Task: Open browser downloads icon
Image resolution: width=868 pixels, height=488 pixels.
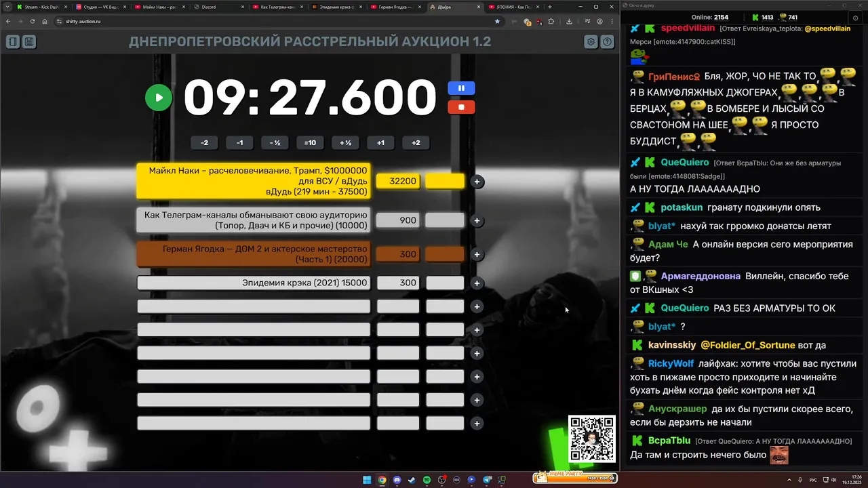Action: (x=569, y=21)
